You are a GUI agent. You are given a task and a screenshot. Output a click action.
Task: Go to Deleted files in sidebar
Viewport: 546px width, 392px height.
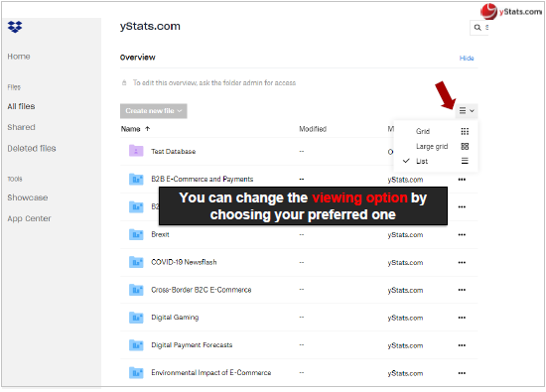[32, 148]
